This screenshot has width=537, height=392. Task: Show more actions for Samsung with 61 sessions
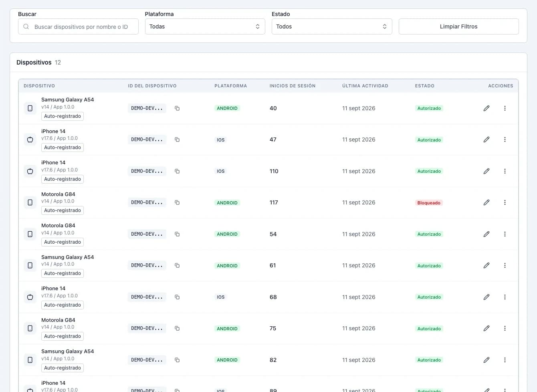click(x=505, y=265)
